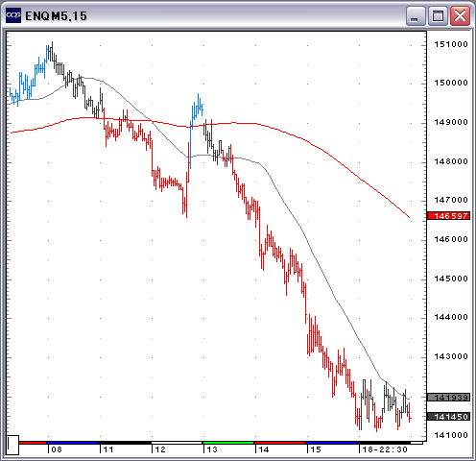
Task: Click the white box at time axis left corner
Action: 12,445
